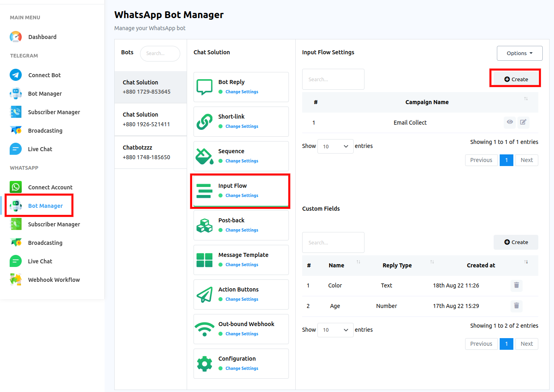Expand the Input Flow entries count dropdown

[335, 146]
